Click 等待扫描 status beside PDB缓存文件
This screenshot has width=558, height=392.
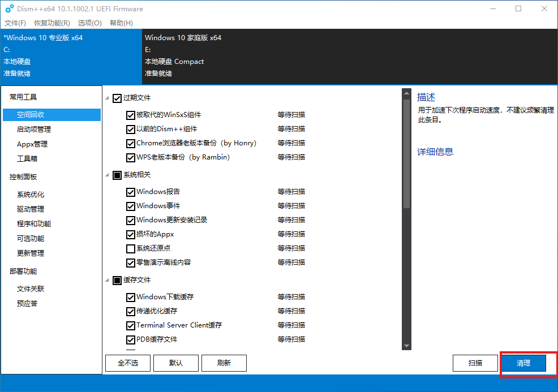291,339
